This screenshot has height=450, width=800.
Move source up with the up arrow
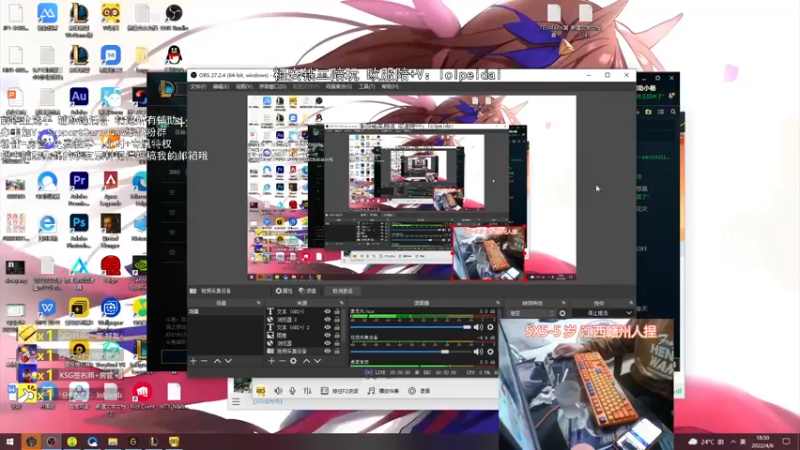point(306,361)
